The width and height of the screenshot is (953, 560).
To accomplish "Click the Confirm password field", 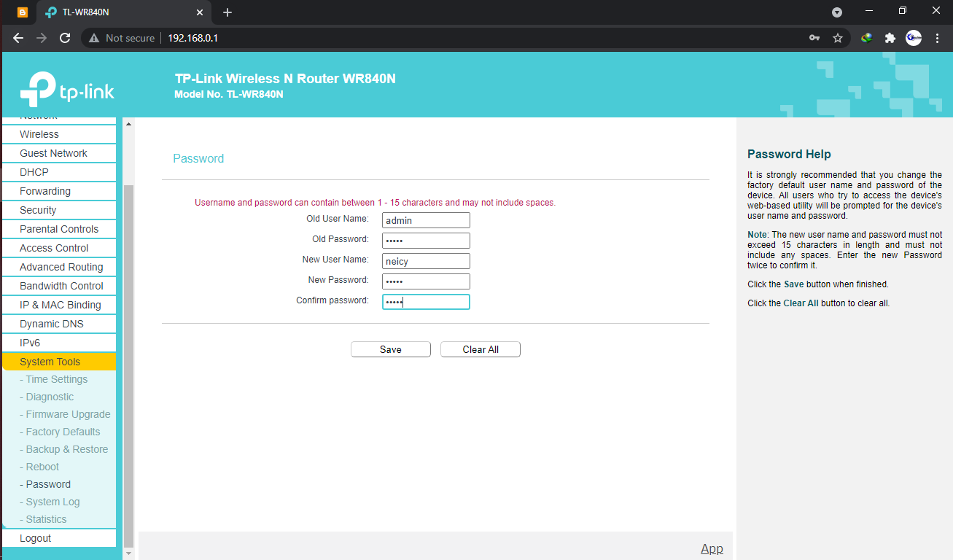I will (x=426, y=302).
